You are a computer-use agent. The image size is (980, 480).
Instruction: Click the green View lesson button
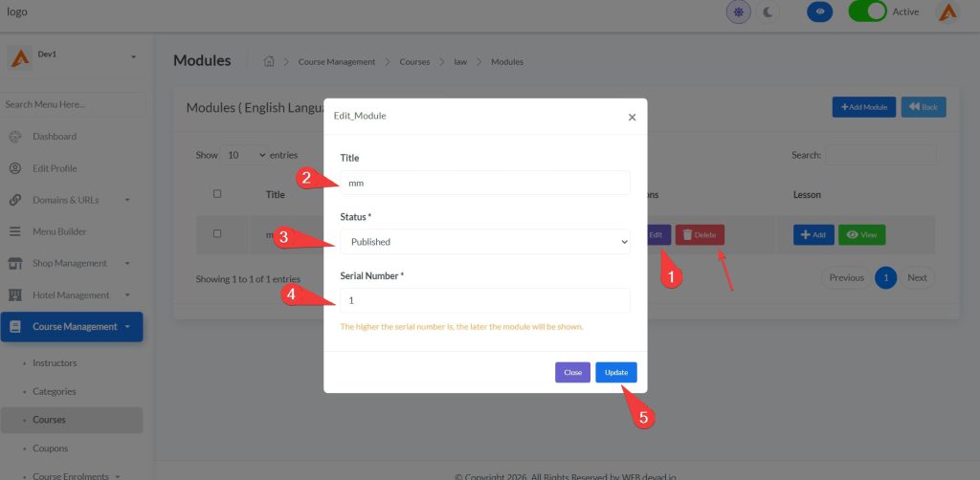(861, 234)
